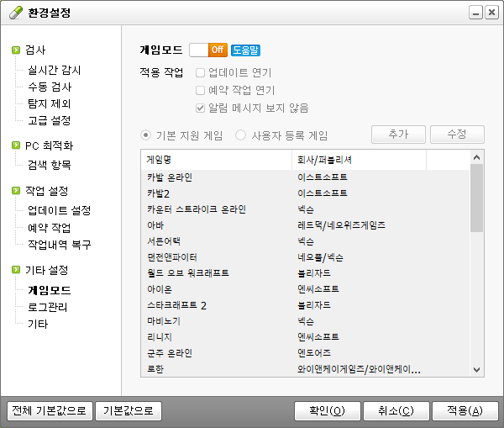Select the 마비노기 game row
The width and height of the screenshot is (504, 428).
306,321
